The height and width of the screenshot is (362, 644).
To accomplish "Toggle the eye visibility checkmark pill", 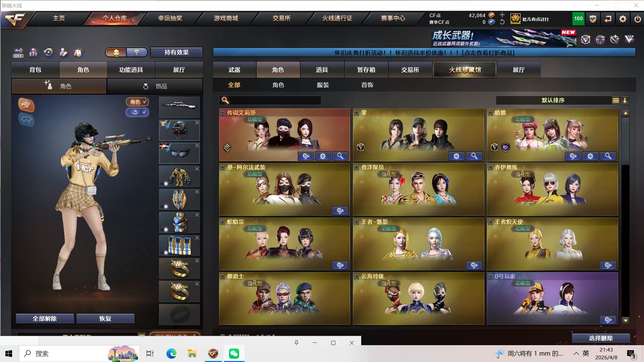I will point(137,112).
